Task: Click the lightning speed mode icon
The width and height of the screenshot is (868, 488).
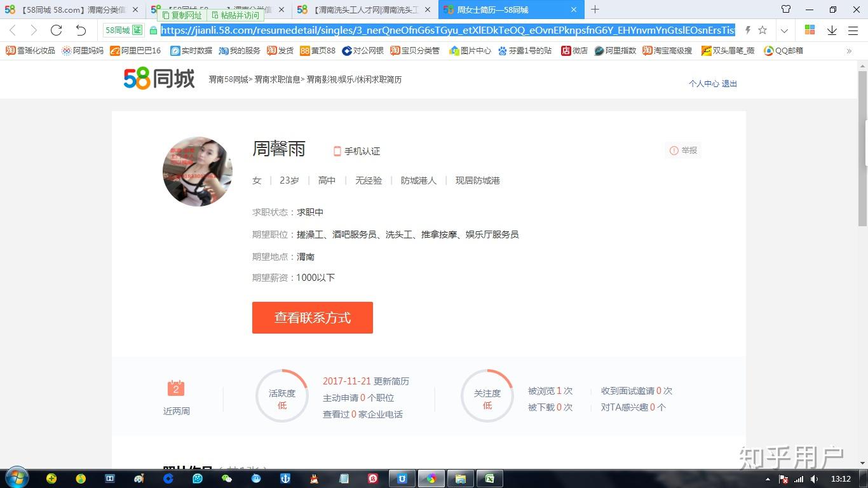Action: pyautogui.click(x=747, y=30)
